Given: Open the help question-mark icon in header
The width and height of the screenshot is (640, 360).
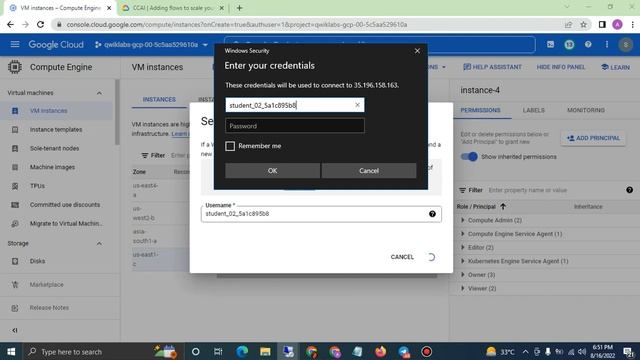Looking at the screenshot, I should (x=588, y=44).
